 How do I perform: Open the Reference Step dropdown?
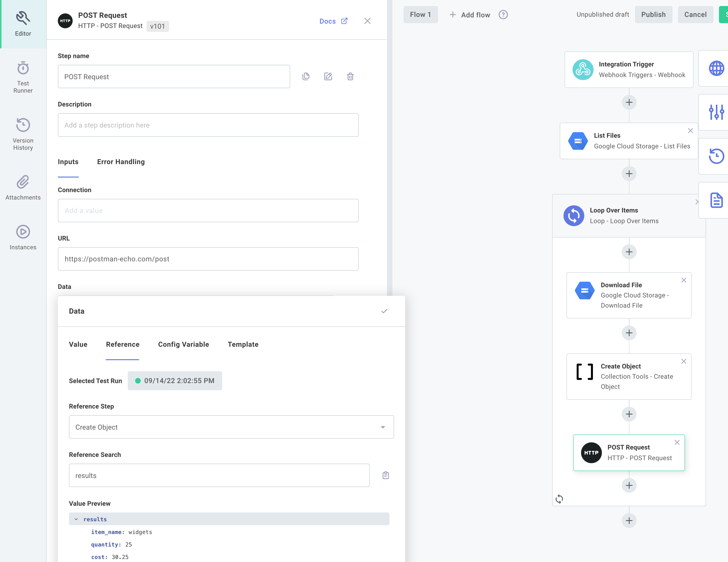(231, 427)
